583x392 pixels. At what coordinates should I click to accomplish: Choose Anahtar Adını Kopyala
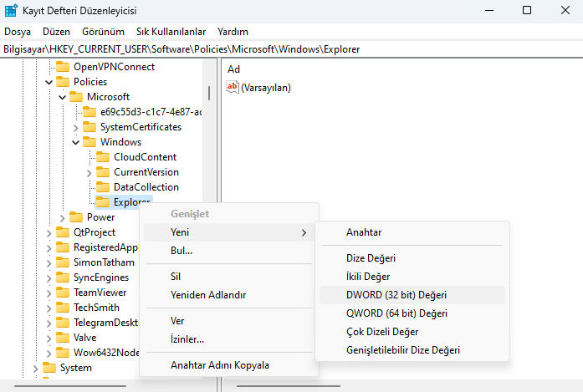tap(219, 365)
